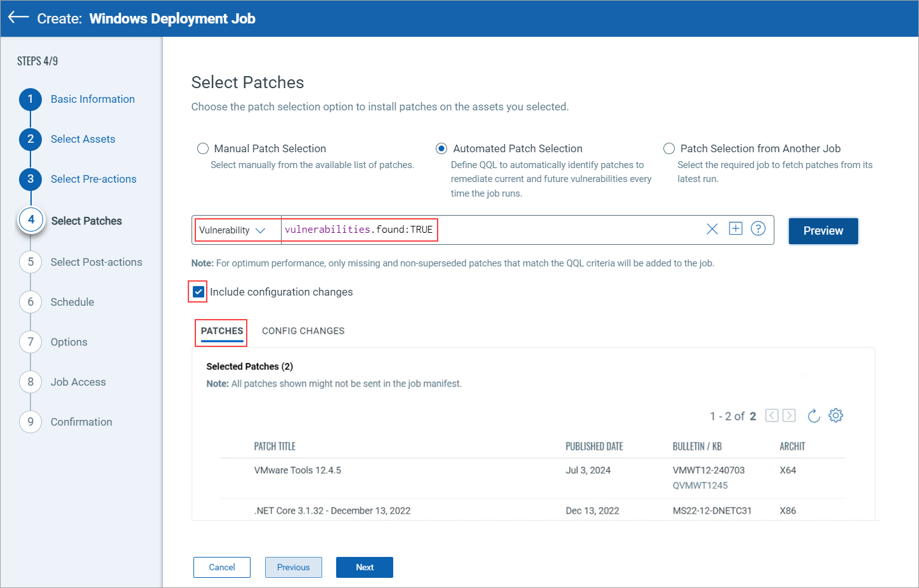Go to previous page of patches

point(772,415)
